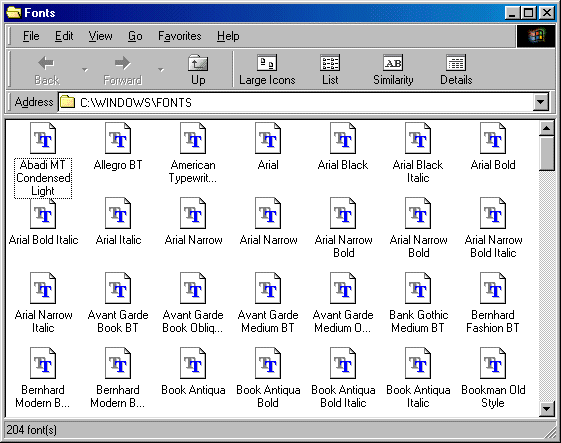561x443 pixels.
Task: Click the Windows logo throbber icon
Action: tap(536, 36)
